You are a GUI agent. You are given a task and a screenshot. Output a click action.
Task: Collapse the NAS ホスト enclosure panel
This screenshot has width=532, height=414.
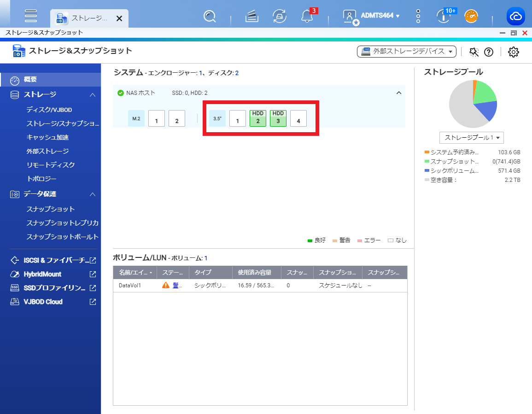coord(399,93)
